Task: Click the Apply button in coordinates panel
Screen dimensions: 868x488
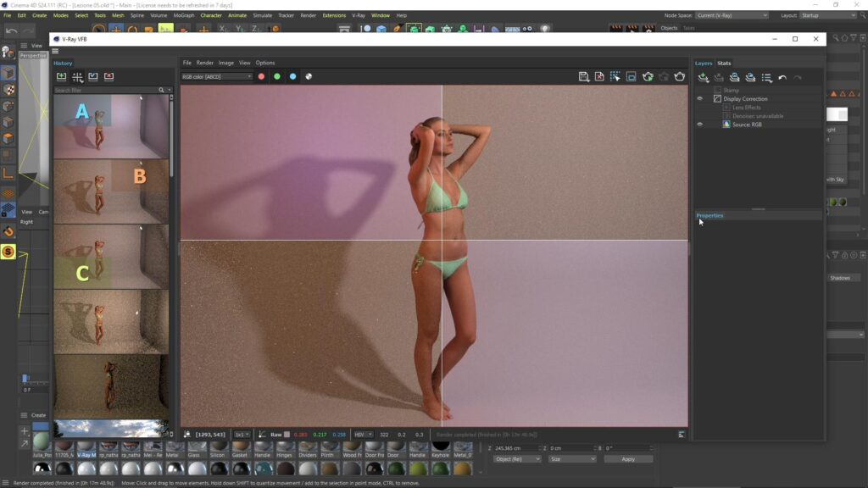Action: [x=628, y=459]
